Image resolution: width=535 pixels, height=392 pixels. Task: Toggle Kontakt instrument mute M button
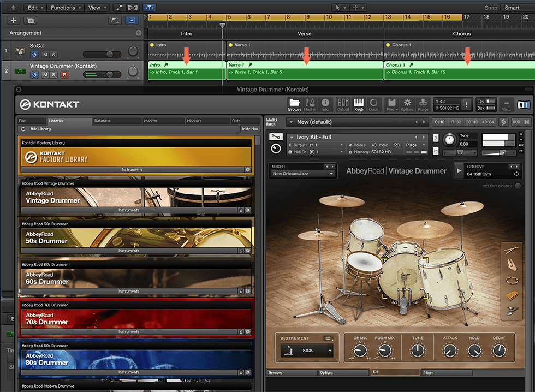pyautogui.click(x=436, y=151)
